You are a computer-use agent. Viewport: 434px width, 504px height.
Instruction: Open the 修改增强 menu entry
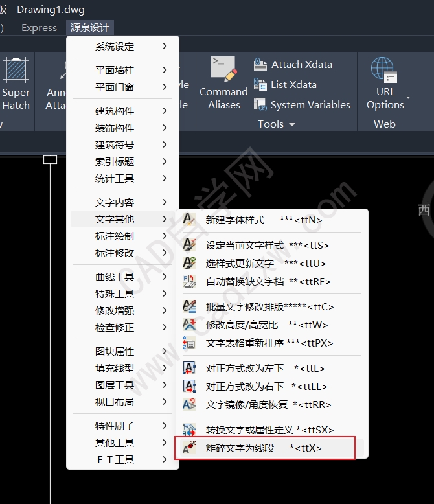(122, 310)
